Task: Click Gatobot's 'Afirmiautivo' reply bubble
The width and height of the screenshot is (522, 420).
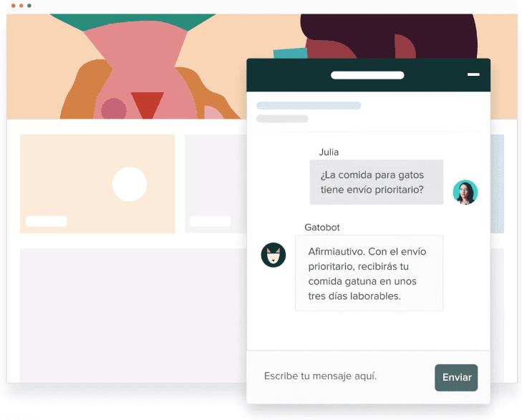Action: [x=369, y=273]
